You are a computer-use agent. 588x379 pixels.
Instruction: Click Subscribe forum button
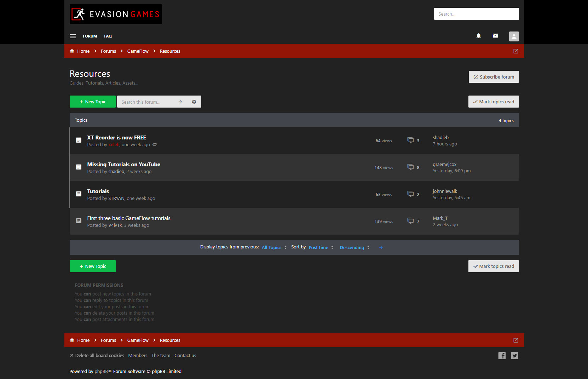coord(494,77)
